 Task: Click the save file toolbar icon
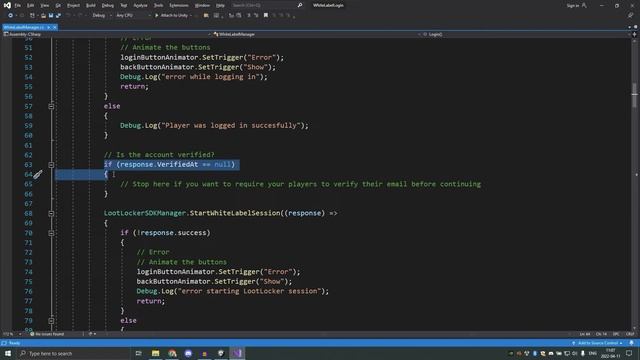[x=51, y=16]
